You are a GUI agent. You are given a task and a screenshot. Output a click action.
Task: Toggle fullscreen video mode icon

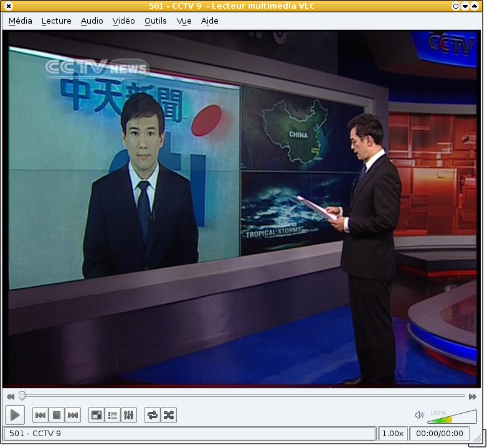point(97,415)
